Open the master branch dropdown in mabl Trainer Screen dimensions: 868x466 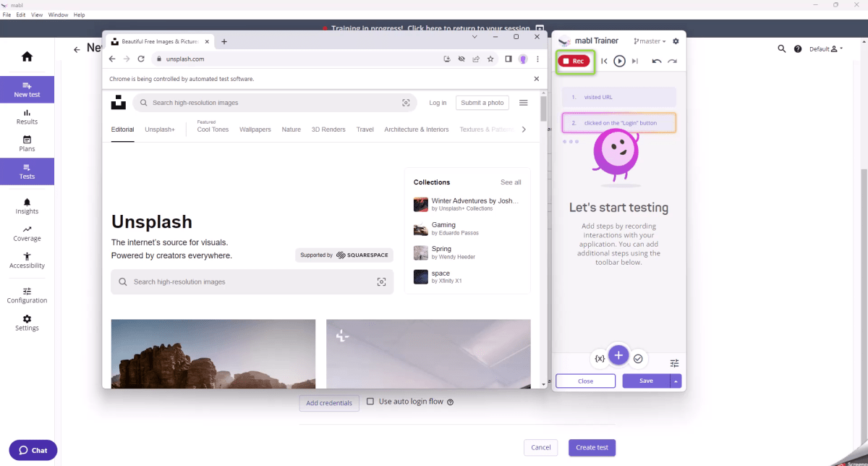click(x=649, y=41)
